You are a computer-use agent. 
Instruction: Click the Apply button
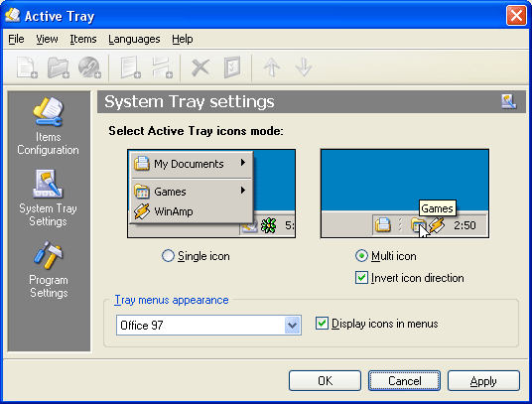483,381
